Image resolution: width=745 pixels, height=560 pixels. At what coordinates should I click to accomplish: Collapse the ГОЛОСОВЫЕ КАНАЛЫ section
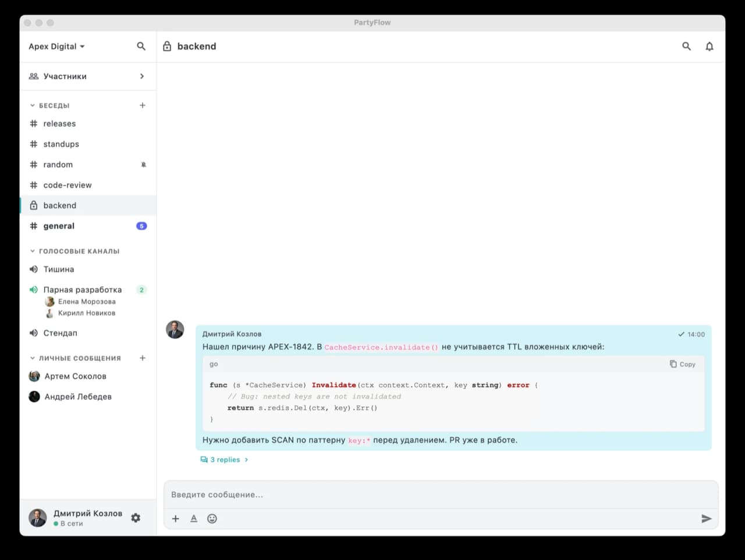[33, 251]
